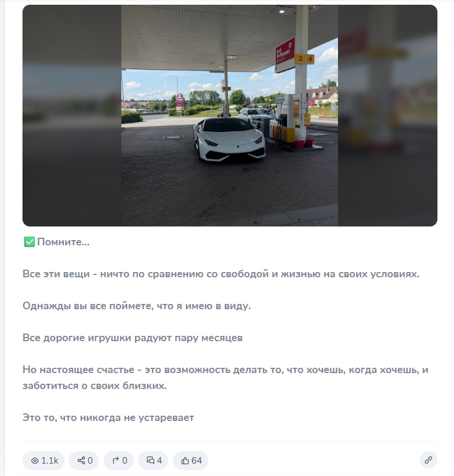Image resolution: width=454 pixels, height=476 pixels.
Task: Click the paragraph starting Но настоящее счастье
Action: 226,378
